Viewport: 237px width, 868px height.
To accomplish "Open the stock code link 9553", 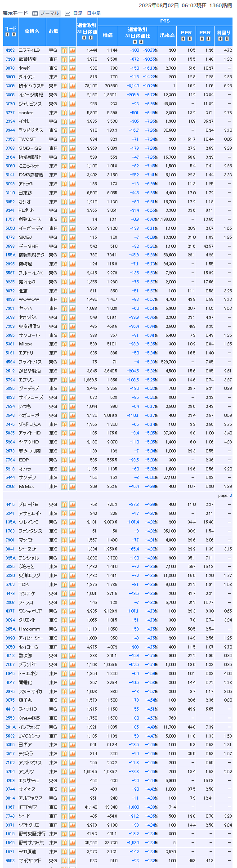I will [x=10, y=860].
